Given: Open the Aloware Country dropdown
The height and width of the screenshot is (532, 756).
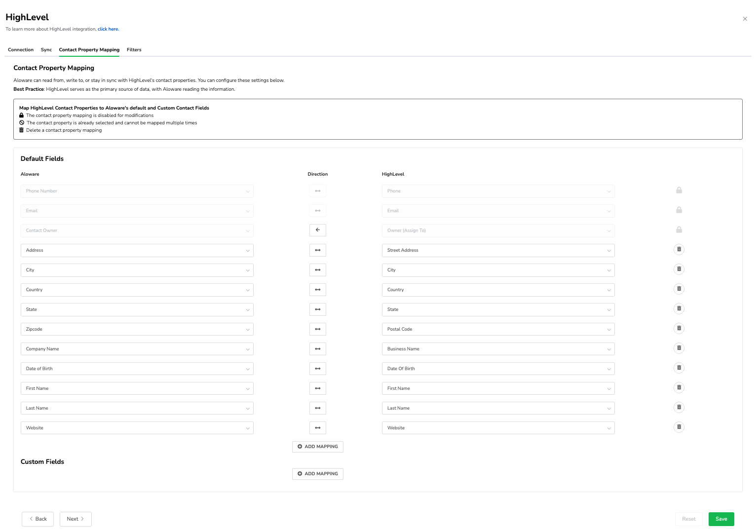Looking at the screenshot, I should (x=137, y=290).
